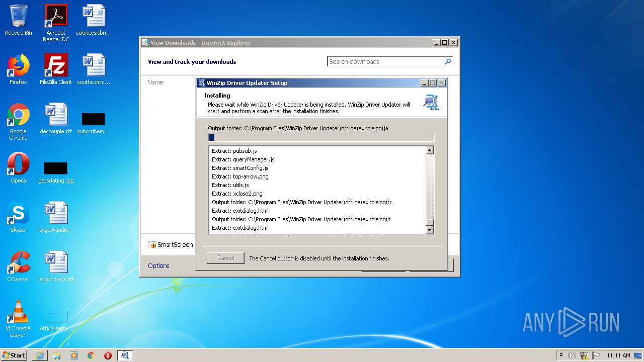644x362 pixels.
Task: Open lengthmaps.rtf file icon
Action: click(56, 266)
